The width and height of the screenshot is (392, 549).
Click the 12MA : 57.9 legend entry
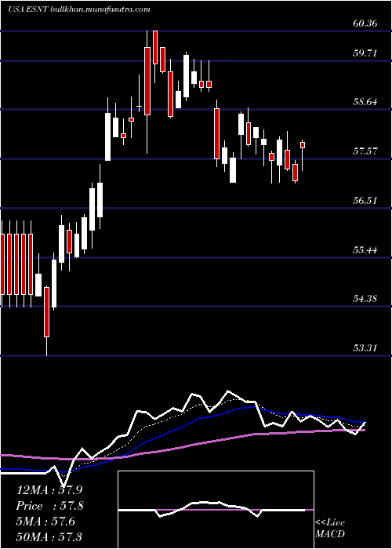[49, 490]
